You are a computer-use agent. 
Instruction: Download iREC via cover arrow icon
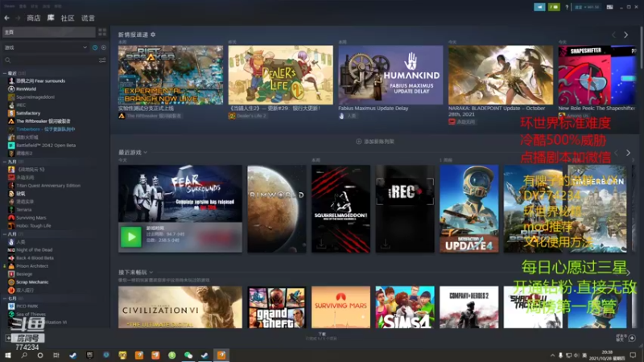click(x=386, y=244)
